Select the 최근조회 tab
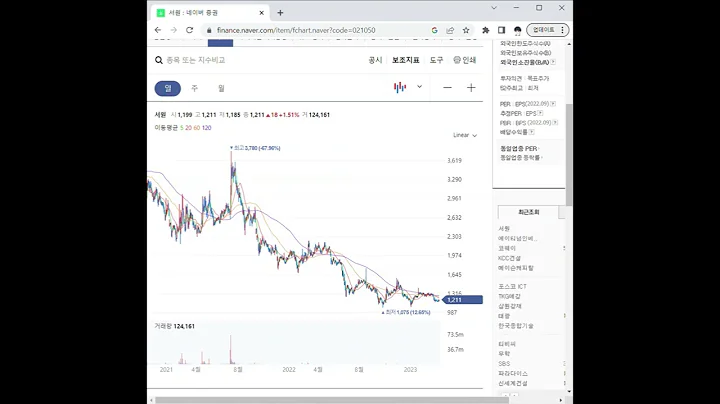The width and height of the screenshot is (720, 404). point(529,212)
